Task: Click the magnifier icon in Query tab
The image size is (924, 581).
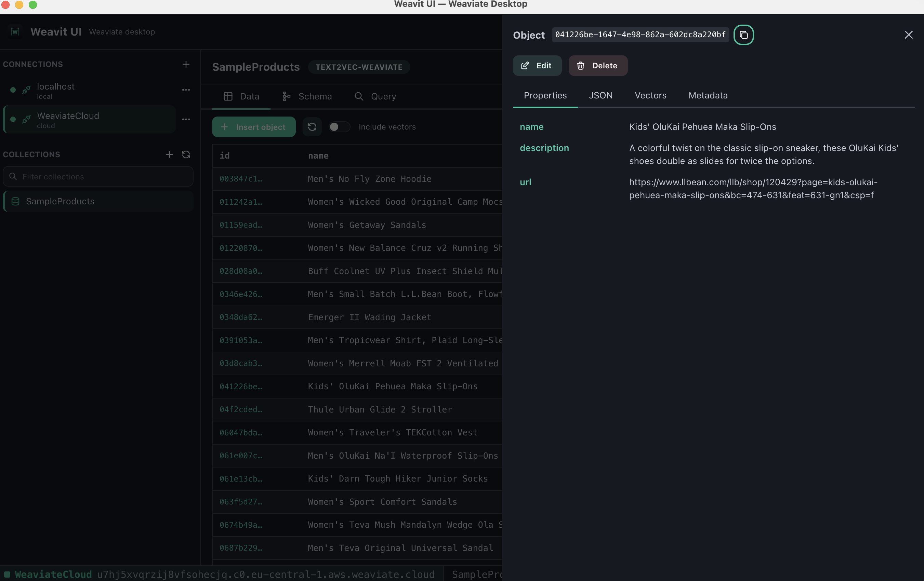Action: 359,97
